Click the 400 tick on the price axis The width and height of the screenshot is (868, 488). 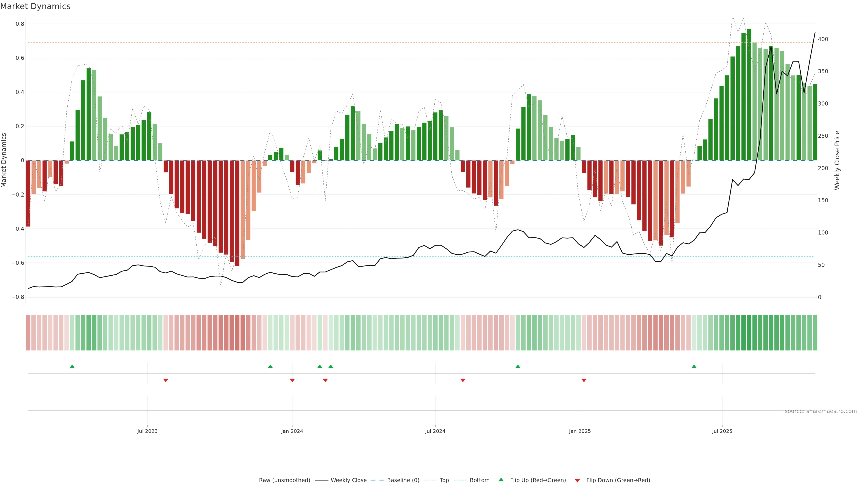(x=823, y=39)
